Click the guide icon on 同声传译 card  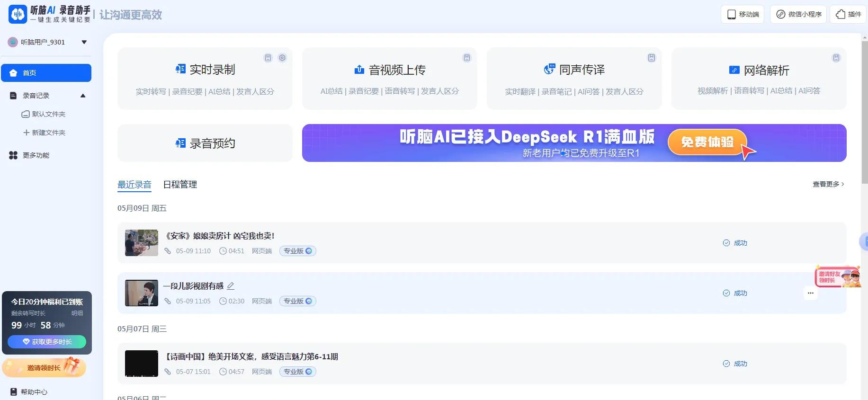[652, 58]
